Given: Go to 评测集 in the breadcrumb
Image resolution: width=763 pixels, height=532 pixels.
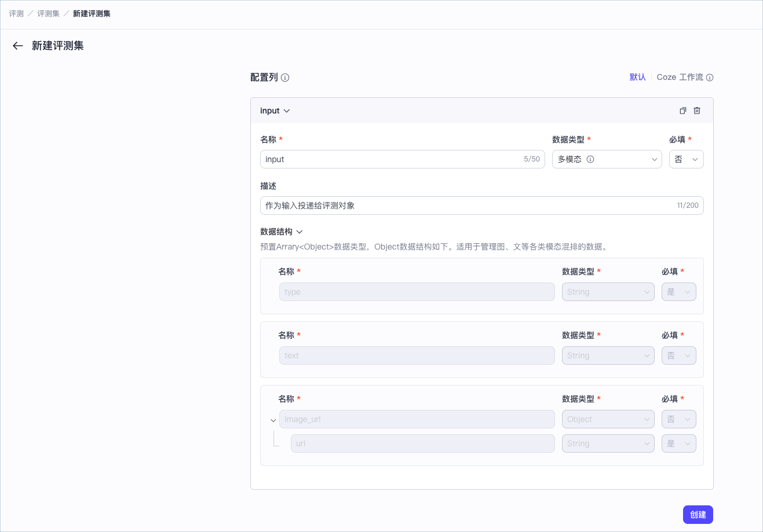Looking at the screenshot, I should pos(49,13).
